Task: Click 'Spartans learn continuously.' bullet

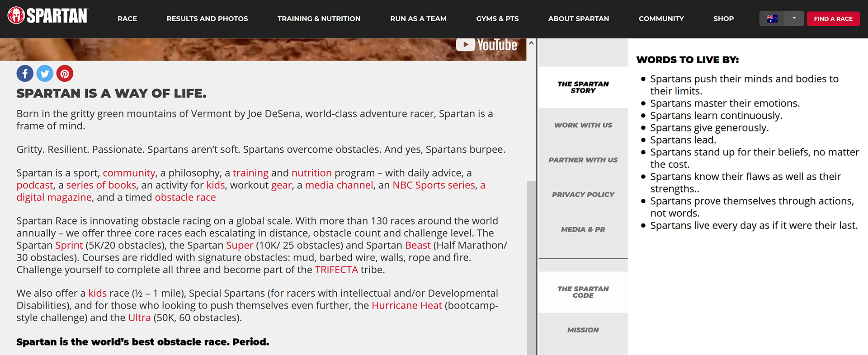Action: tap(716, 116)
